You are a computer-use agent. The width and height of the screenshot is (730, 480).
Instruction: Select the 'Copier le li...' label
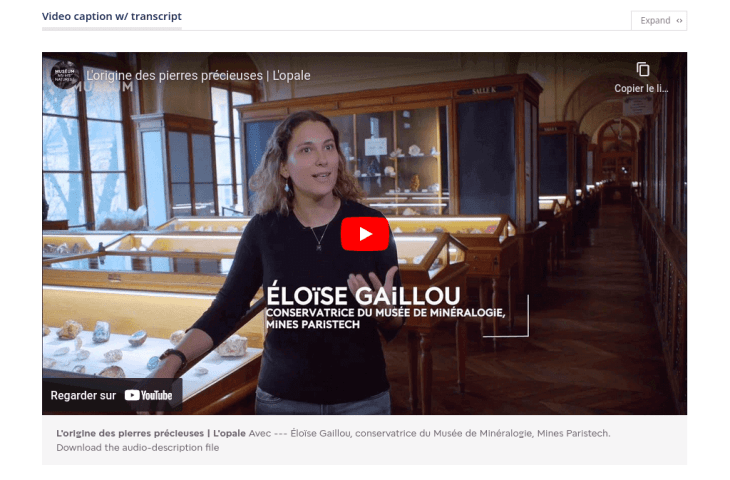click(641, 88)
